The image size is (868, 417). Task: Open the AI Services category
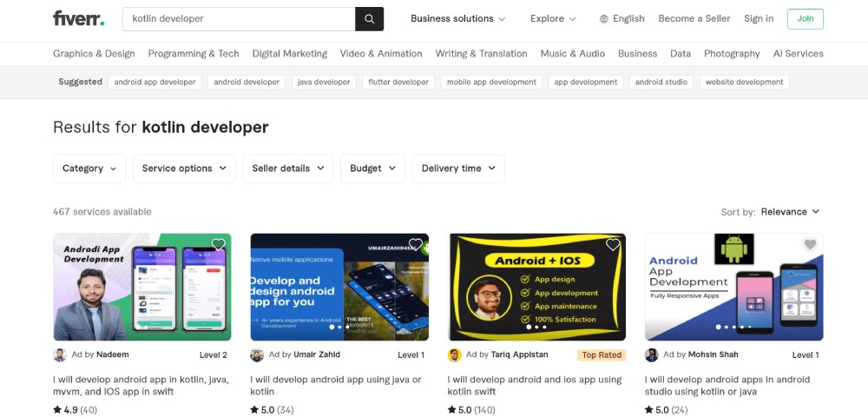(799, 54)
